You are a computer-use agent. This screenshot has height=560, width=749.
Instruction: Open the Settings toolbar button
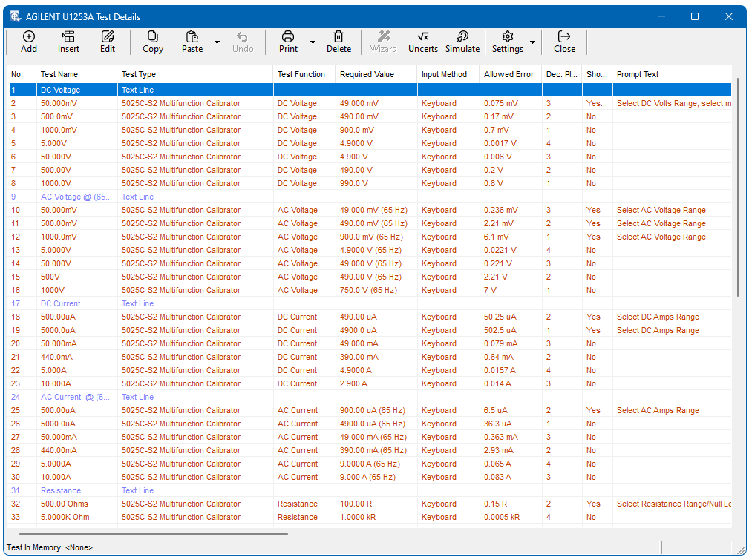click(508, 42)
